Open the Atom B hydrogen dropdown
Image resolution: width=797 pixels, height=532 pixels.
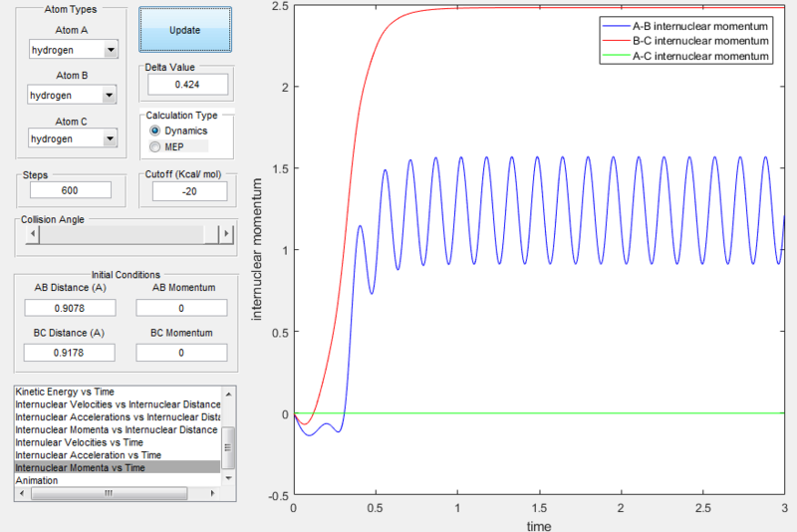72,95
